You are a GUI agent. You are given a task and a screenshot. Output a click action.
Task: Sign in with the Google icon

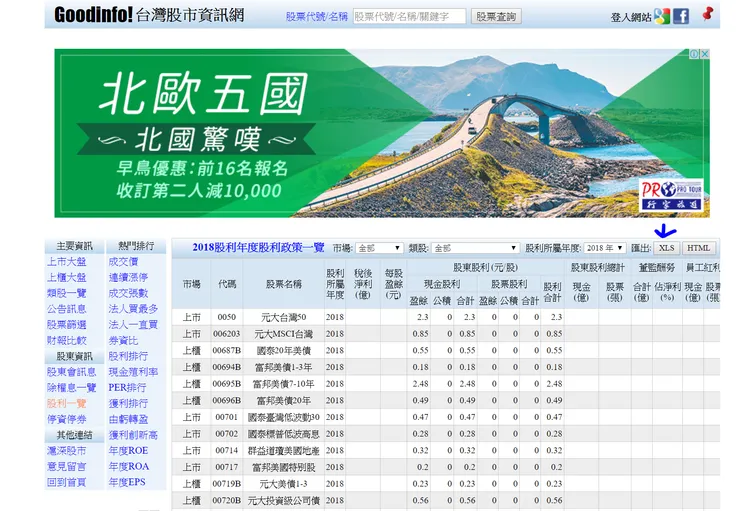click(662, 17)
